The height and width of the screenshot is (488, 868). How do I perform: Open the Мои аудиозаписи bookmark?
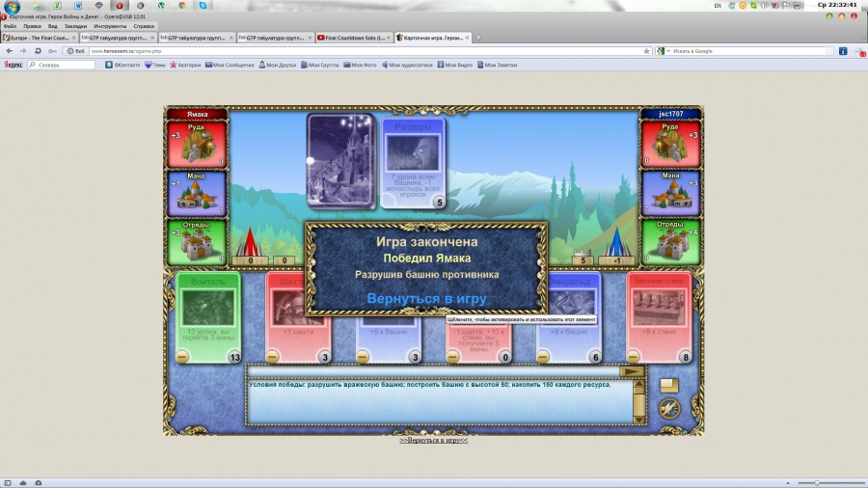click(407, 65)
